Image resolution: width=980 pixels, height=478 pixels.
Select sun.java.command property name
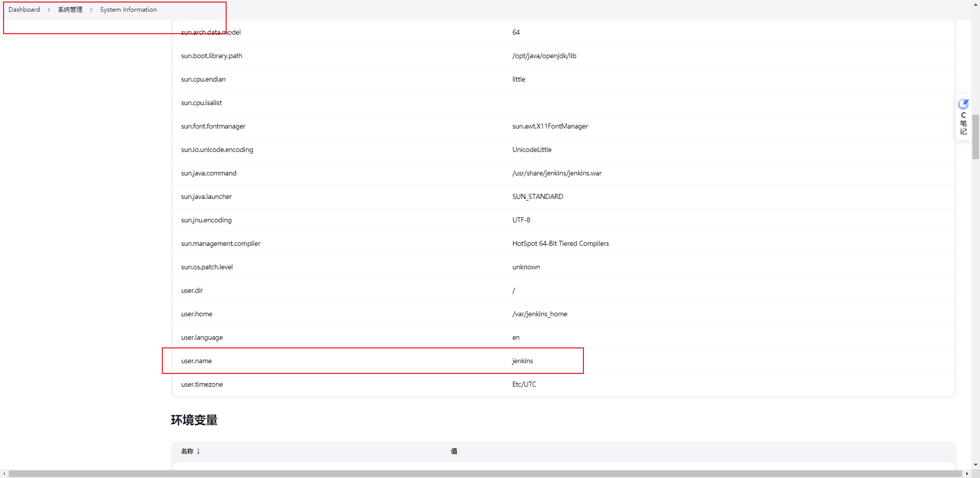pos(208,173)
